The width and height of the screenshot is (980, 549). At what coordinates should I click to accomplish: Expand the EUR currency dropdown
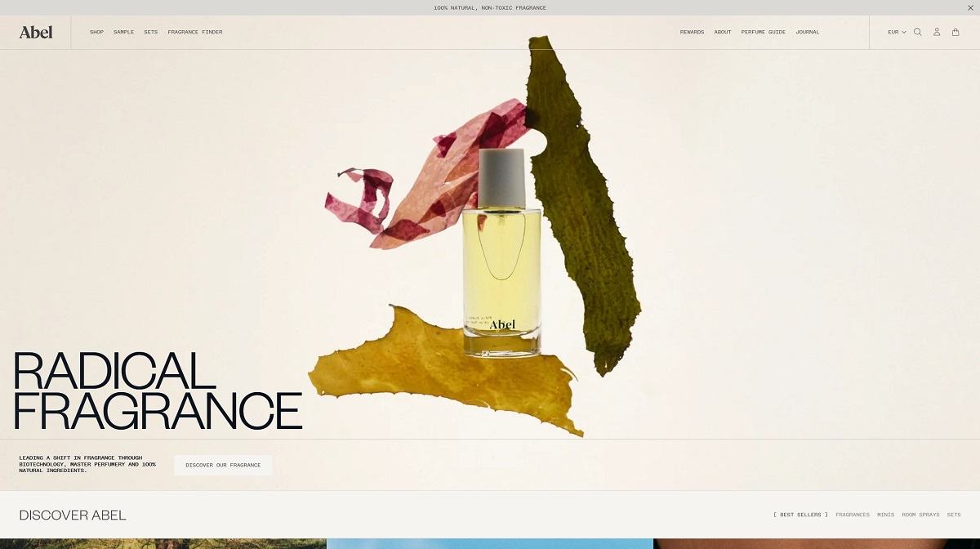pyautogui.click(x=897, y=32)
